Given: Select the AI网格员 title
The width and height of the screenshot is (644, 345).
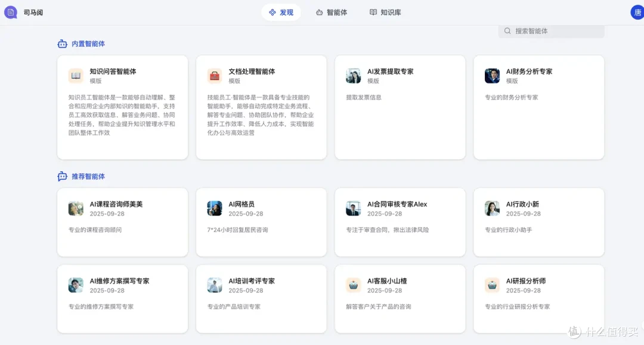Looking at the screenshot, I should 241,204.
